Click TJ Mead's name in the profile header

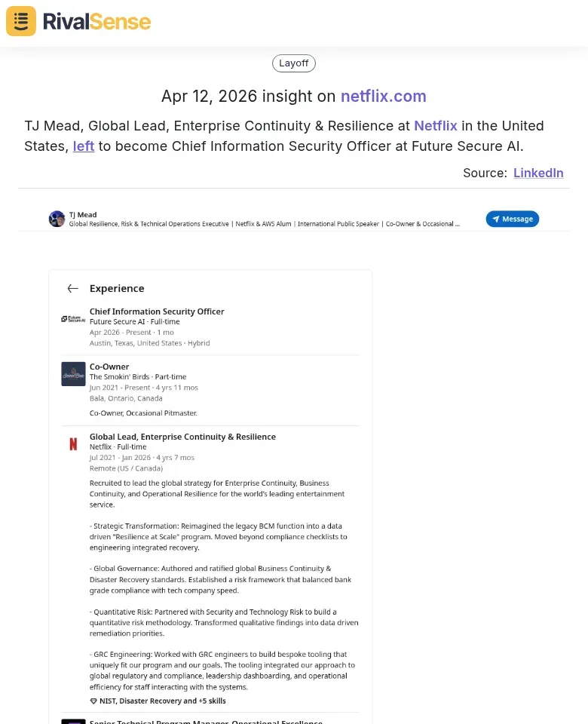pyautogui.click(x=82, y=213)
